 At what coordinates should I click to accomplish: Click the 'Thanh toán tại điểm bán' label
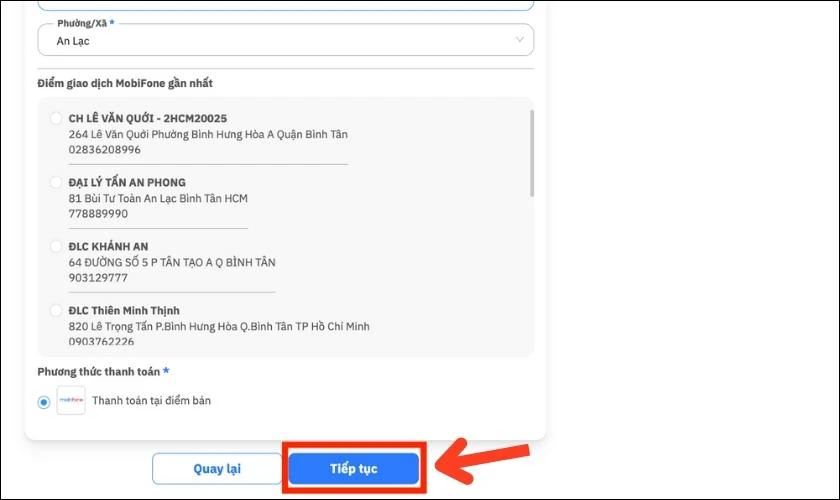point(152,401)
